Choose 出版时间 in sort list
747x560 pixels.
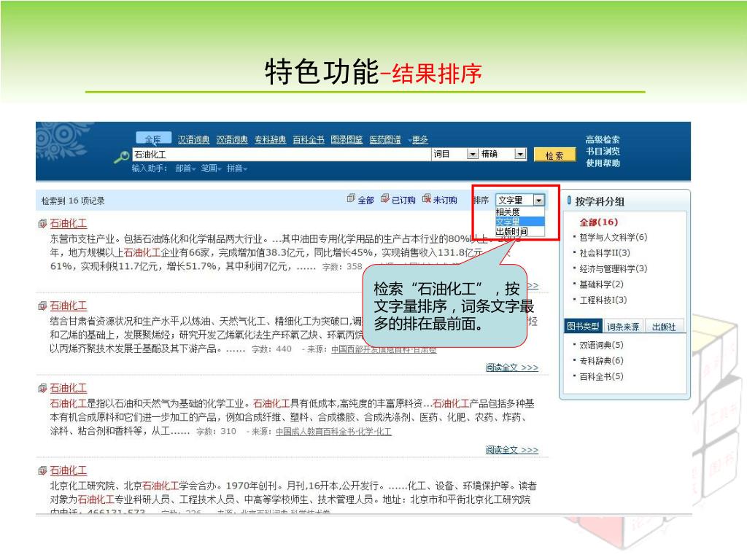[519, 231]
